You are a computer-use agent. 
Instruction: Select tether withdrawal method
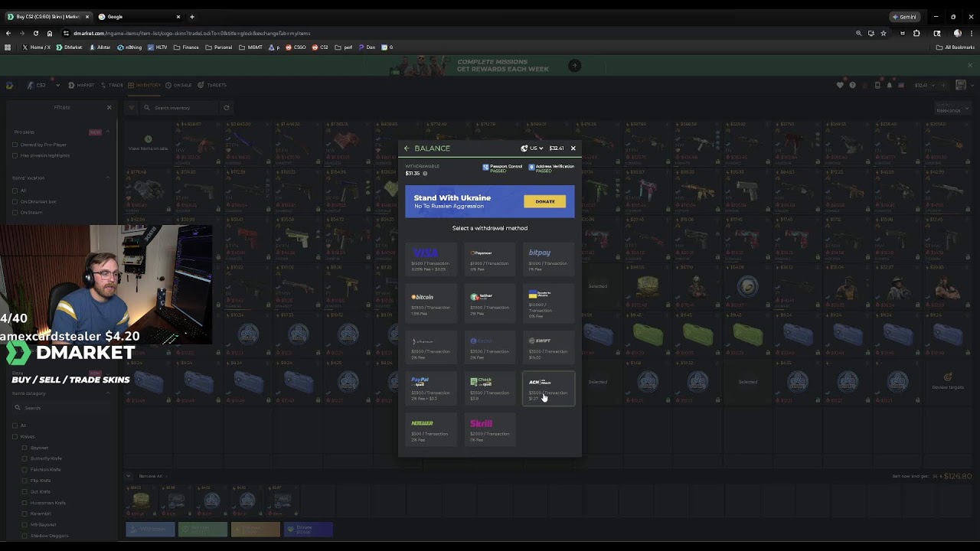pyautogui.click(x=490, y=305)
